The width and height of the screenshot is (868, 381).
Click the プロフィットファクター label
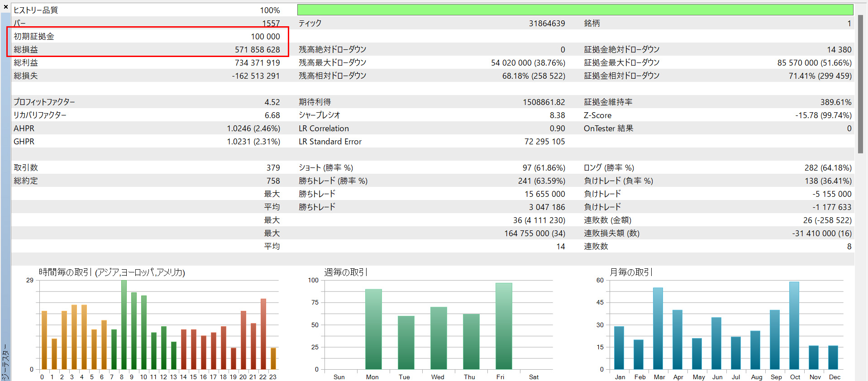[x=44, y=102]
